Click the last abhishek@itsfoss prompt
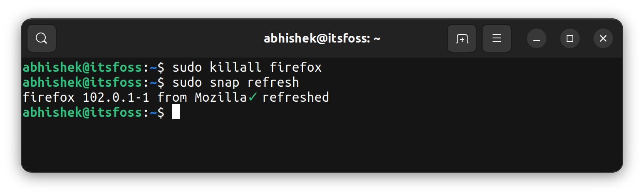This screenshot has width=644, height=196. click(x=82, y=112)
